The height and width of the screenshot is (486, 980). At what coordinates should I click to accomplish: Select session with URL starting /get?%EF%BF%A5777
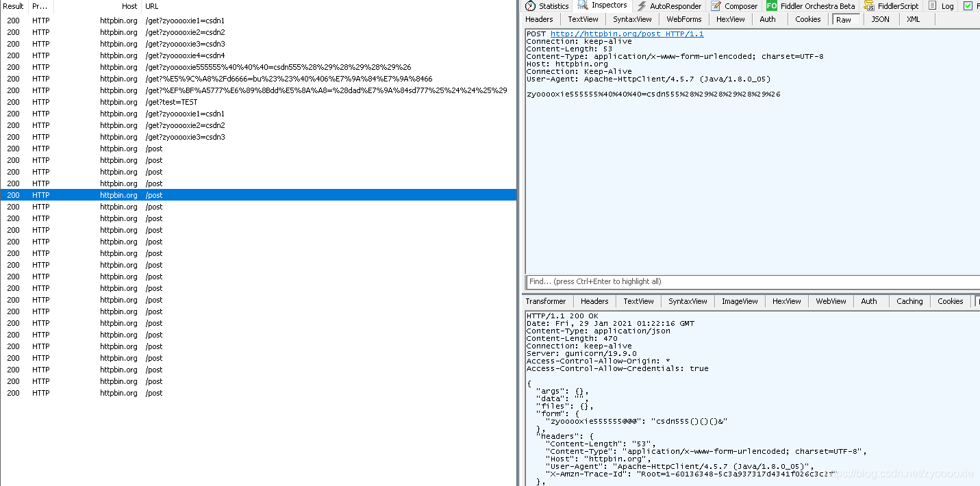coord(258,90)
